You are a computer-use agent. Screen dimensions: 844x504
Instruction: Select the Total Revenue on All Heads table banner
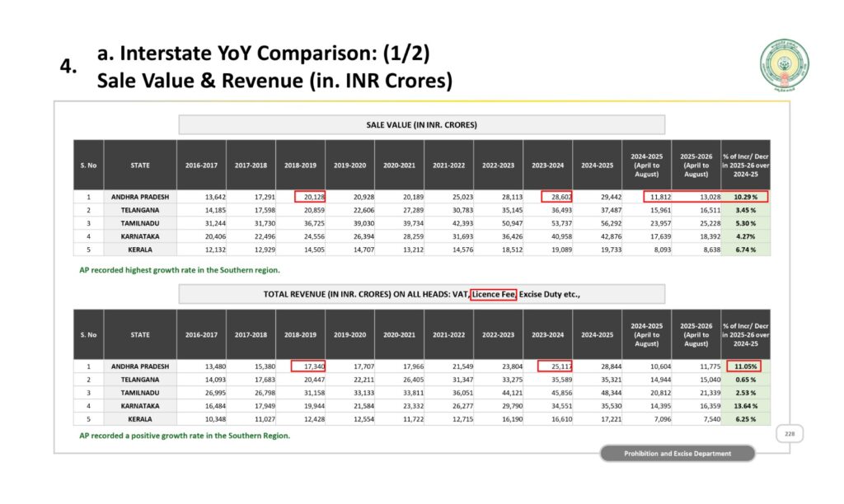tap(421, 294)
